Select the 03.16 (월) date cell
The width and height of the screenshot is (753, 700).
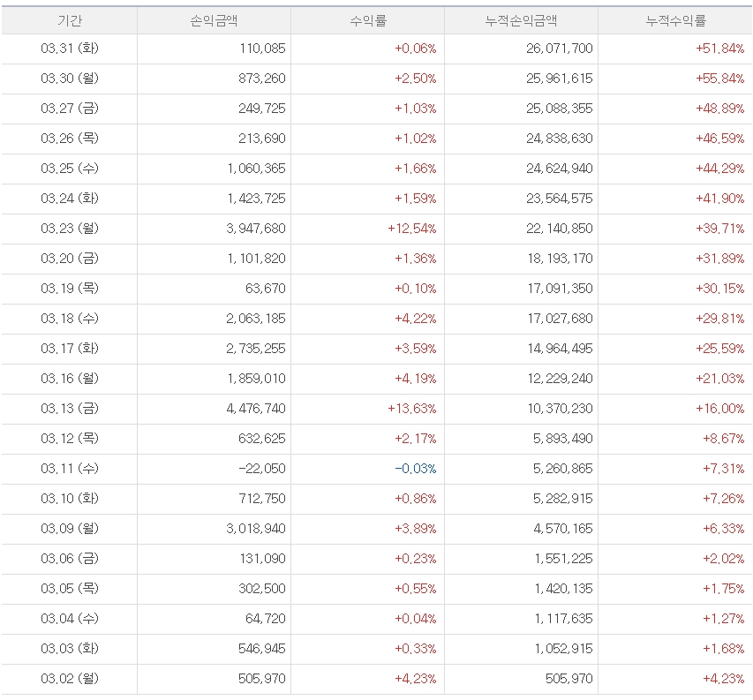pos(70,379)
